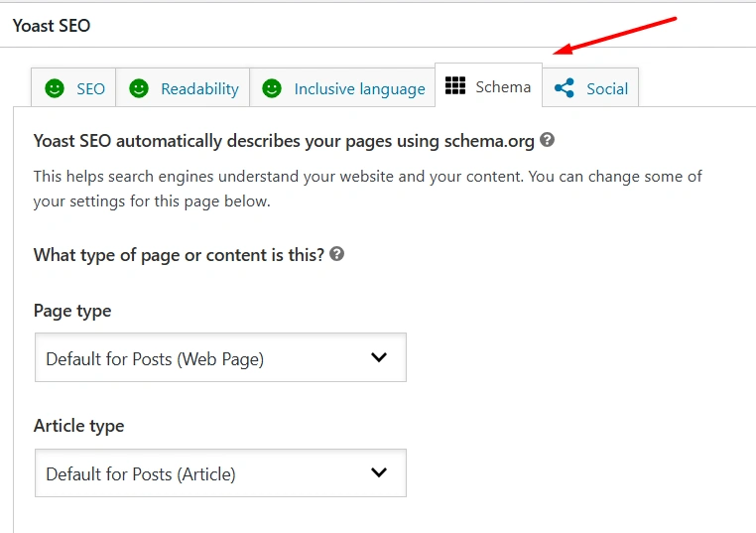Select the Schema tab label

(x=503, y=86)
